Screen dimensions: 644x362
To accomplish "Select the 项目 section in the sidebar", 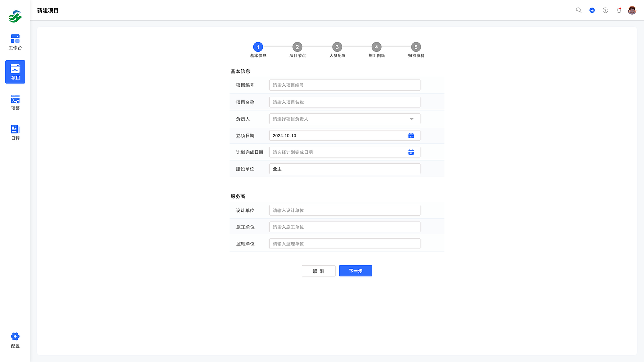I will pyautogui.click(x=15, y=72).
